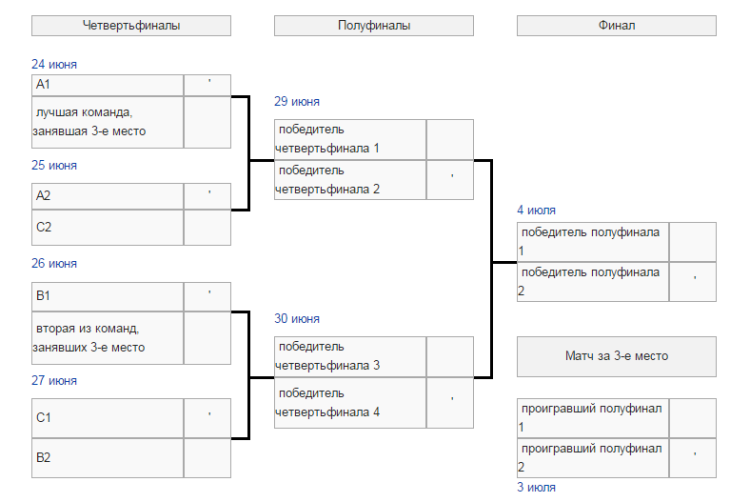This screenshot has height=502, width=730.
Task: Click the "Финал" column header
Action: coord(616,26)
